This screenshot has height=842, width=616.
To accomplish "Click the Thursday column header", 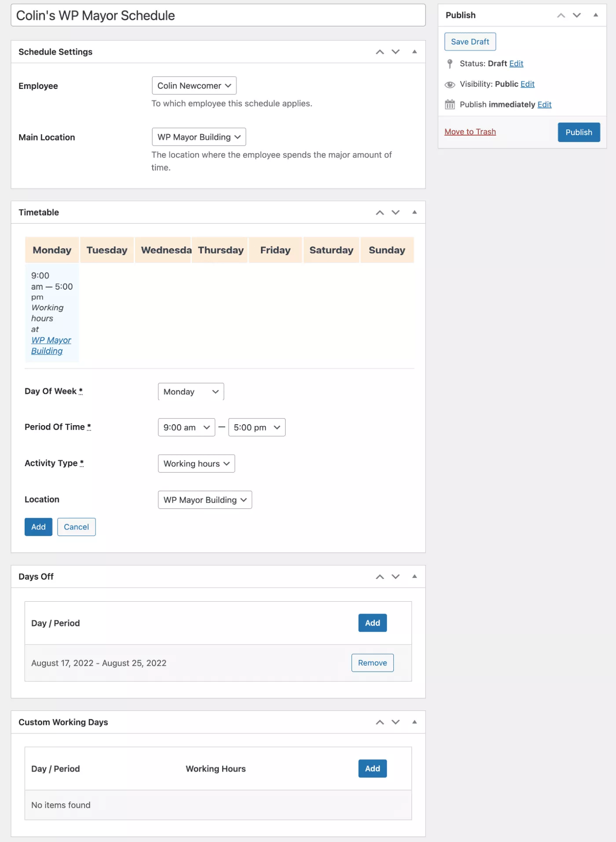I will pyautogui.click(x=220, y=250).
